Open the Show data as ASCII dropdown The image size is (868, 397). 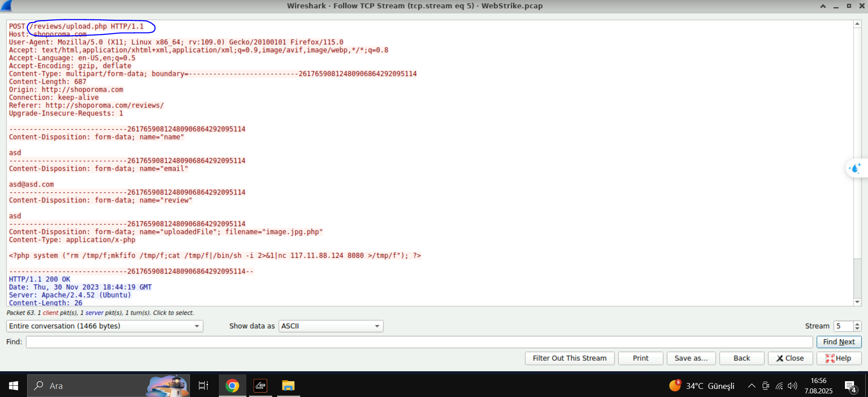tap(331, 326)
